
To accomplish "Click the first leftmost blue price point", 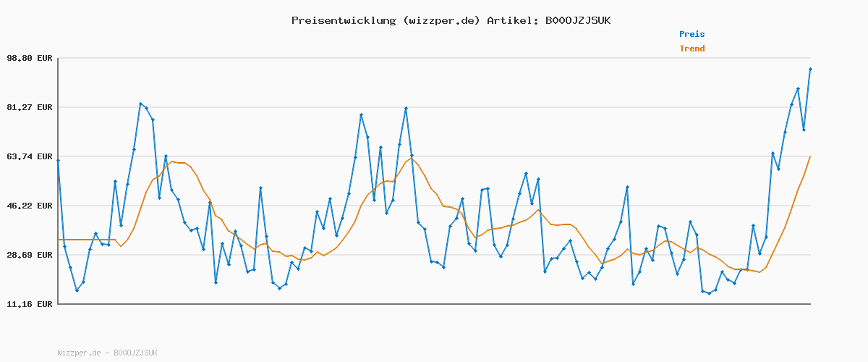I will (x=58, y=160).
